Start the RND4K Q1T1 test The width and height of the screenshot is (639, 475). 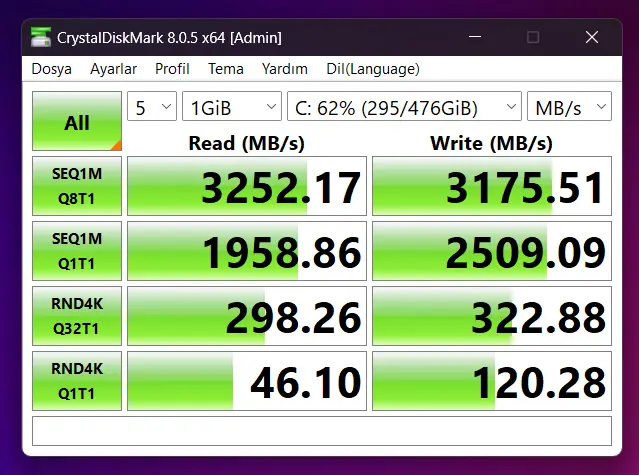(x=77, y=381)
